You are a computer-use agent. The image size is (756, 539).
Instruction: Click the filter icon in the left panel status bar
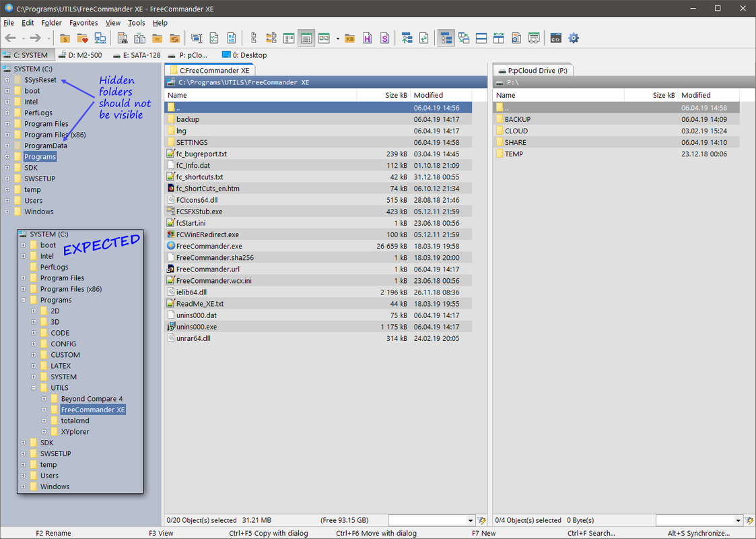click(x=481, y=520)
